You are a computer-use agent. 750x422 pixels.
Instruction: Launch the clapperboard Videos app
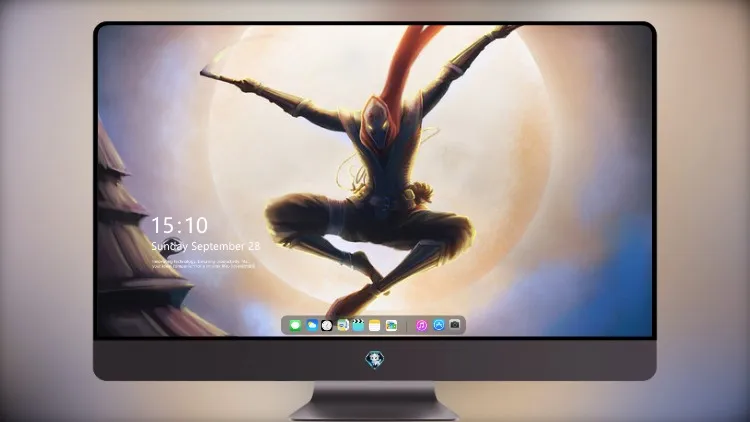358,325
